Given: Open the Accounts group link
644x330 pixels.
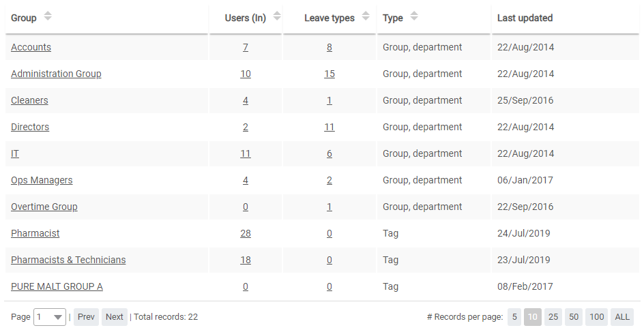Looking at the screenshot, I should [31, 47].
